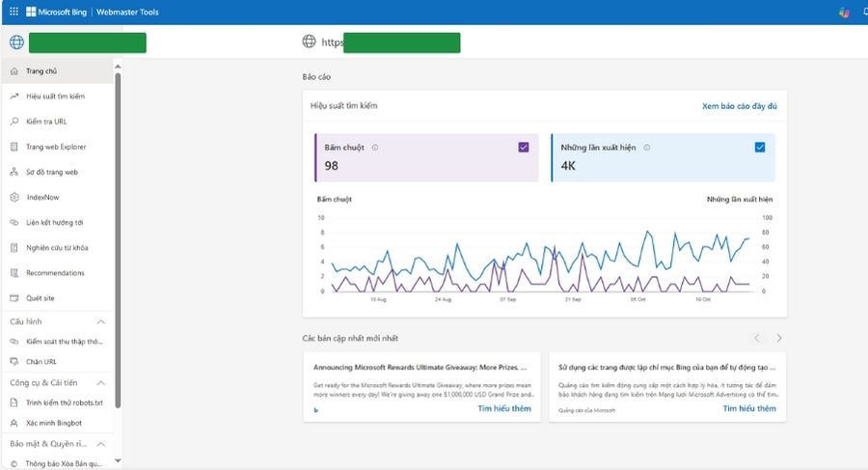
Task: Click Xem báo cáo đầy đủ link
Action: (739, 106)
